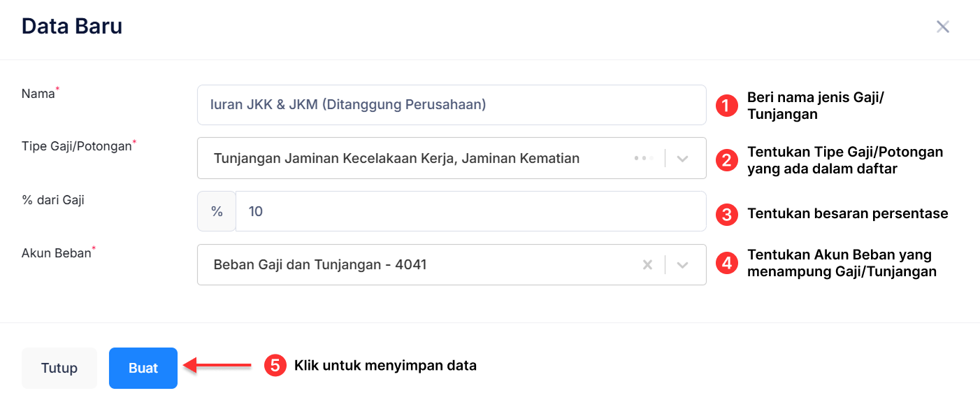Clear the selected Akun Beban account

tap(647, 264)
